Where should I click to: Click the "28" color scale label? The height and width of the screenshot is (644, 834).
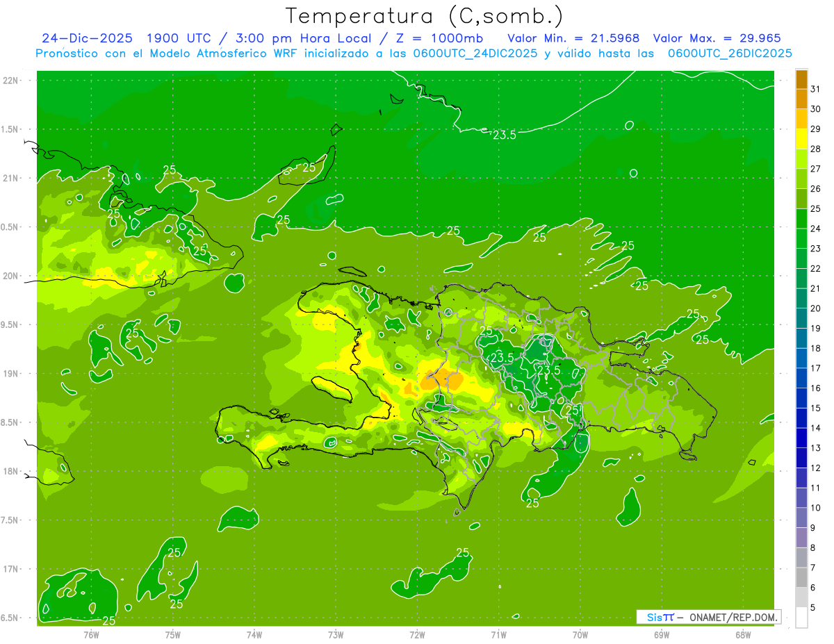[816, 149]
